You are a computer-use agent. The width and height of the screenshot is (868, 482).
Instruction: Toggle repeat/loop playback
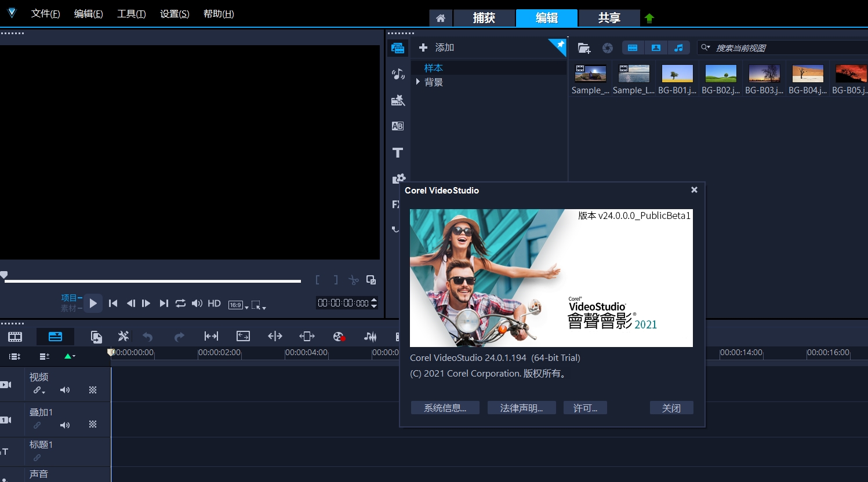[180, 304]
